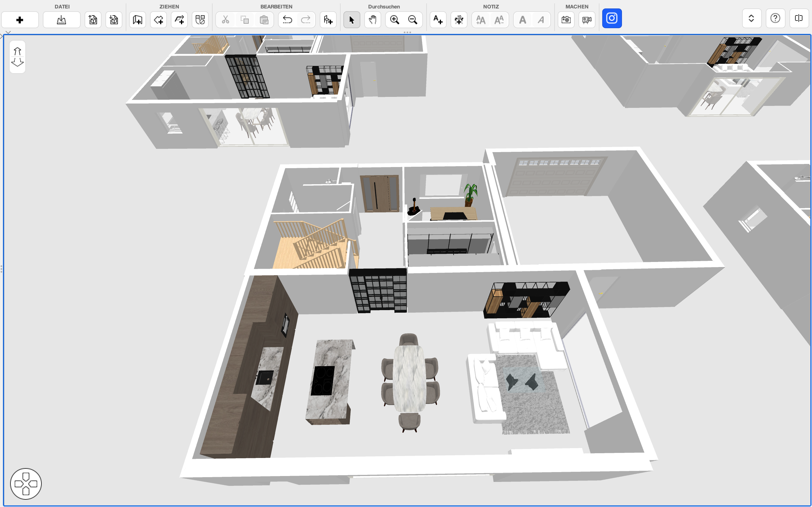Click the add furniture chair icon
Viewport: 812px width, 507px height.
coord(328,20)
